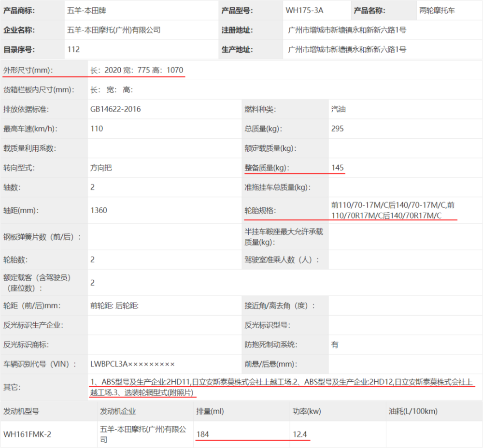Select the ABS型号及生产企业 remarks text
This screenshot has height=448, width=483.
pos(282,387)
